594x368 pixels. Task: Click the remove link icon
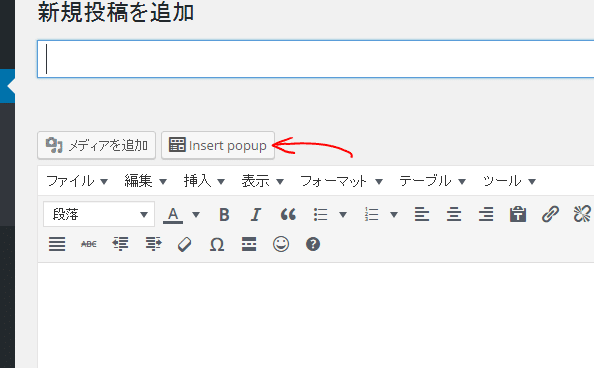click(582, 215)
